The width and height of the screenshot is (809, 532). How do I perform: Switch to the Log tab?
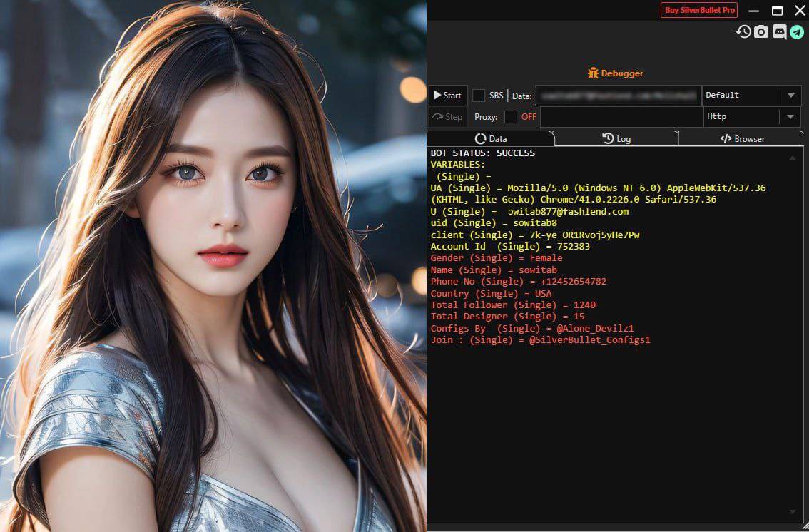pyautogui.click(x=616, y=138)
